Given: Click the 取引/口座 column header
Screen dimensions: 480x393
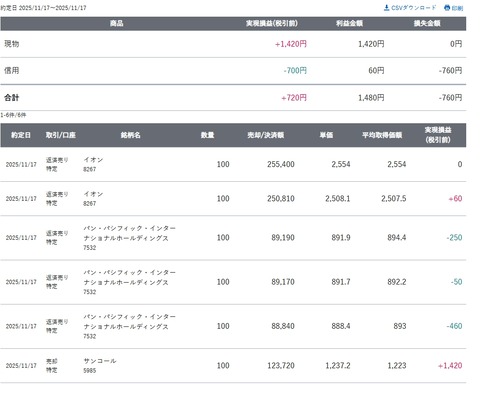Looking at the screenshot, I should pyautogui.click(x=61, y=135).
